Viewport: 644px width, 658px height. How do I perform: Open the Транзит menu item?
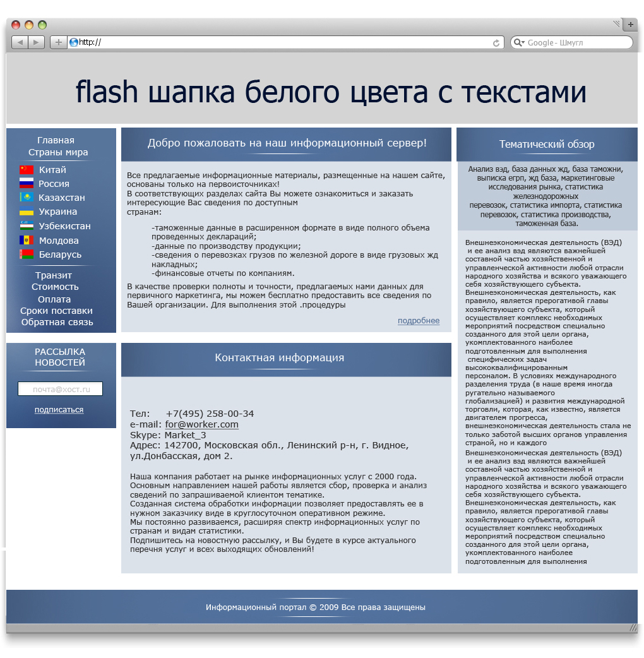pos(53,275)
